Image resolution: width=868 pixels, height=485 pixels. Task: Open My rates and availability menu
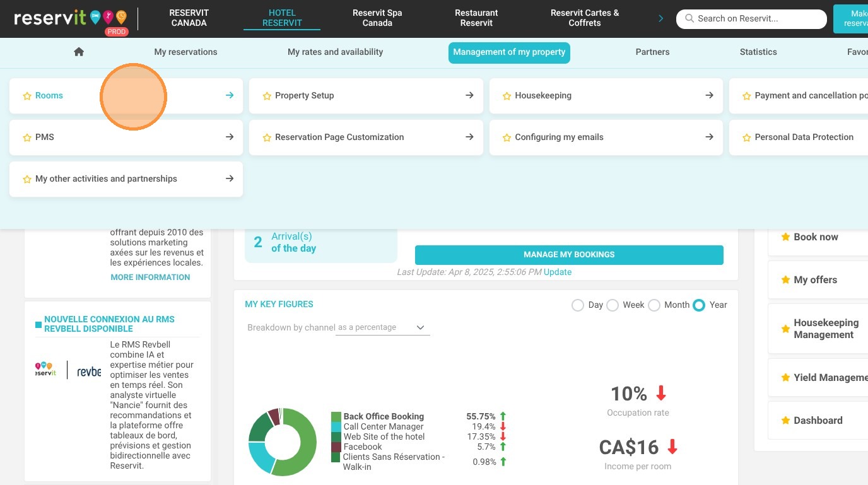click(335, 52)
